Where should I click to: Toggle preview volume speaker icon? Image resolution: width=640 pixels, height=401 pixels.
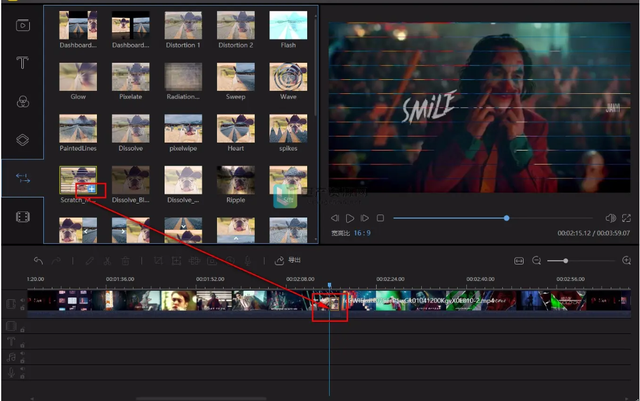[610, 218]
